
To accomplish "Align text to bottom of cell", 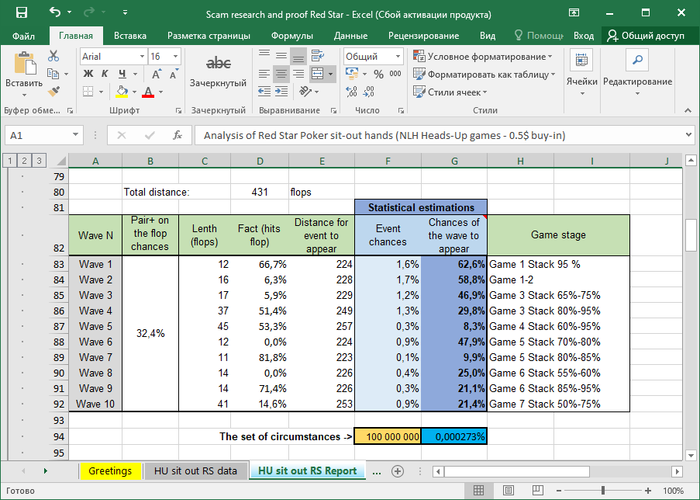I will 298,56.
